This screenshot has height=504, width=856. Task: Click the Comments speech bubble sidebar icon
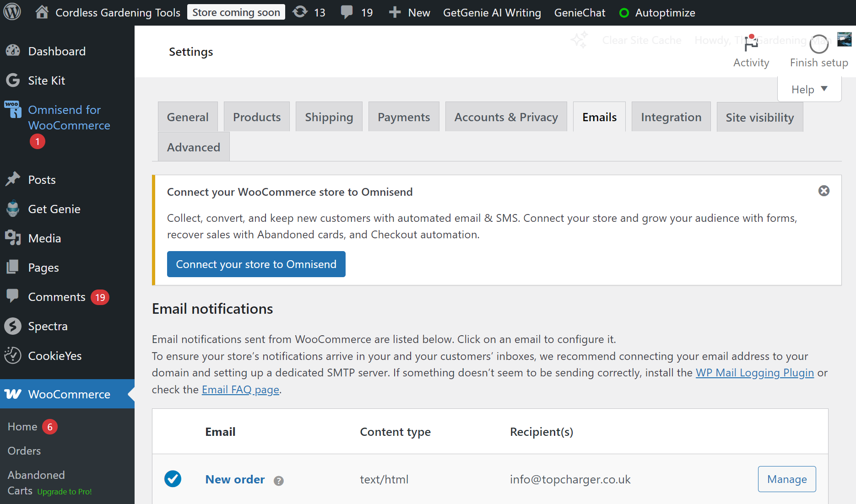click(x=13, y=296)
